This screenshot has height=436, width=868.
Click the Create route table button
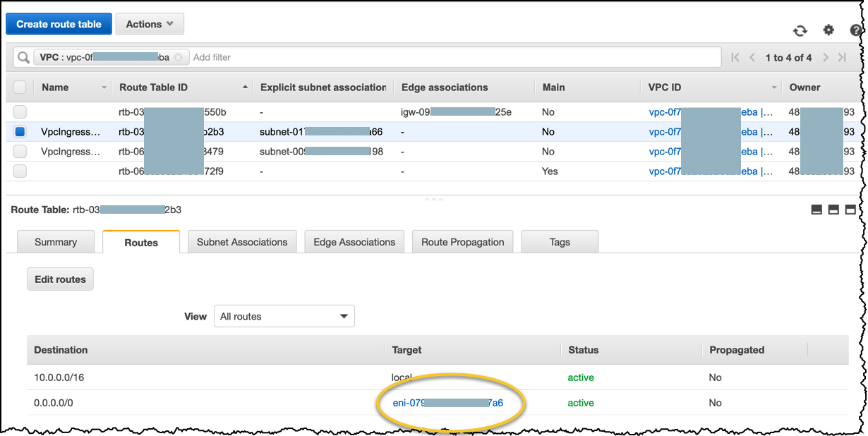59,23
